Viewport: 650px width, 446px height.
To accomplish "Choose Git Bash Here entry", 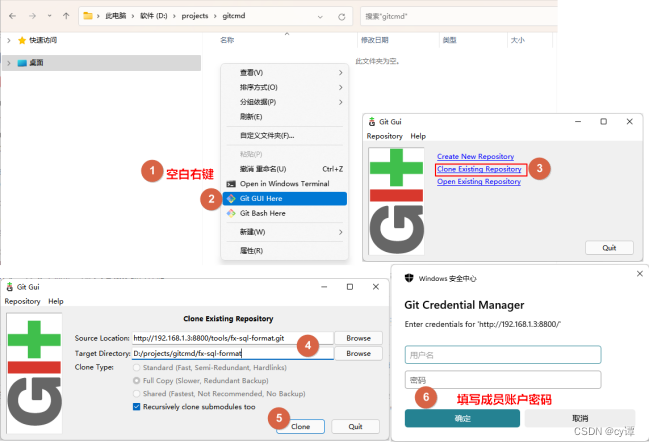I will 285,213.
